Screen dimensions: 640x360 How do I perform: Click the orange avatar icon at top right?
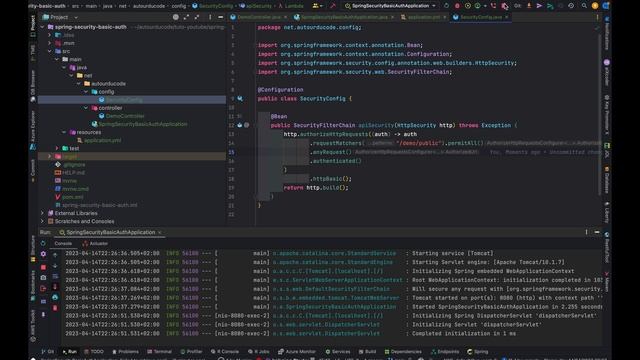[x=595, y=6]
